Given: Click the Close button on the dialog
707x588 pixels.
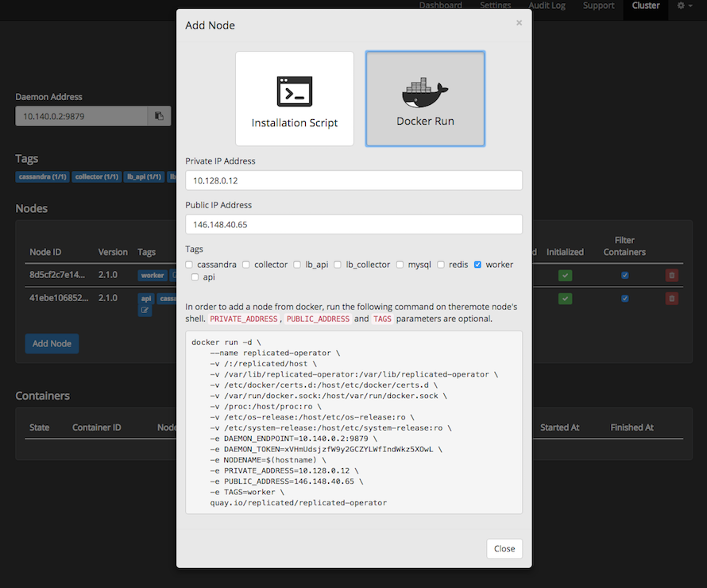Looking at the screenshot, I should [504, 548].
